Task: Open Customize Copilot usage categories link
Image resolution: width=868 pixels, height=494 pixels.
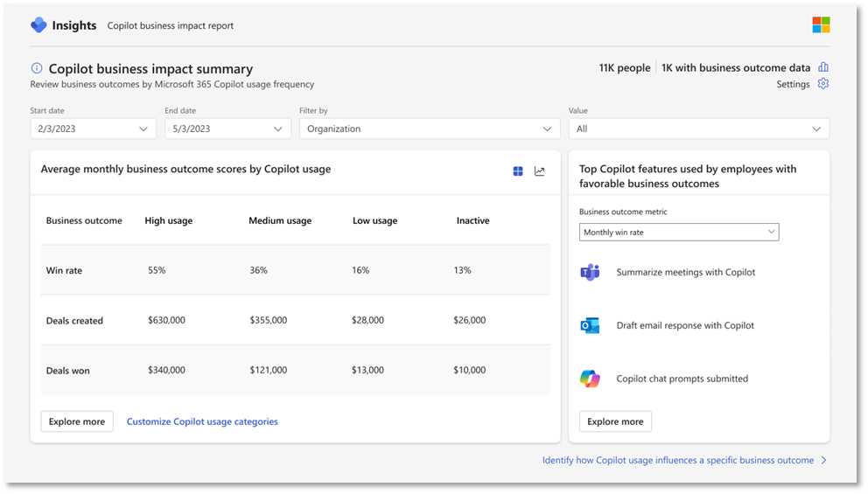Action: click(x=202, y=421)
